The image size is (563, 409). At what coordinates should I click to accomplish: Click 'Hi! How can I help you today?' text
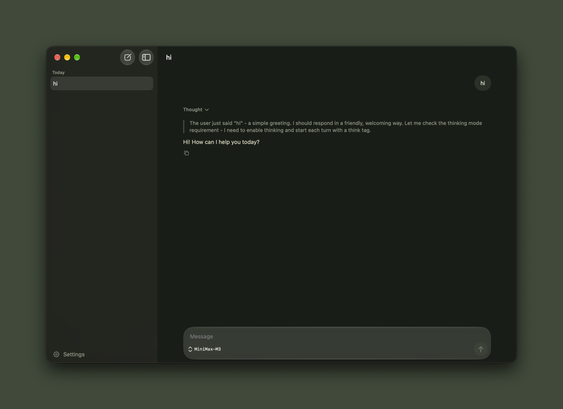[x=221, y=142]
